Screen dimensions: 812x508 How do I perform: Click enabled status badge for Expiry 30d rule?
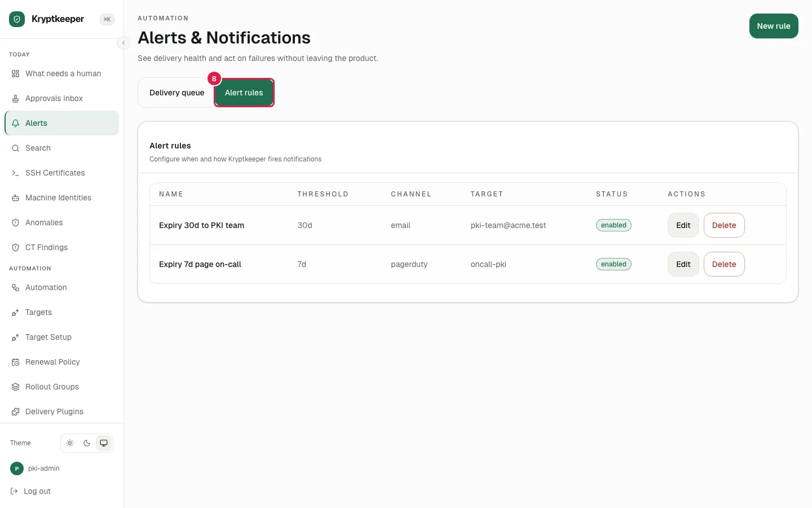click(x=614, y=225)
